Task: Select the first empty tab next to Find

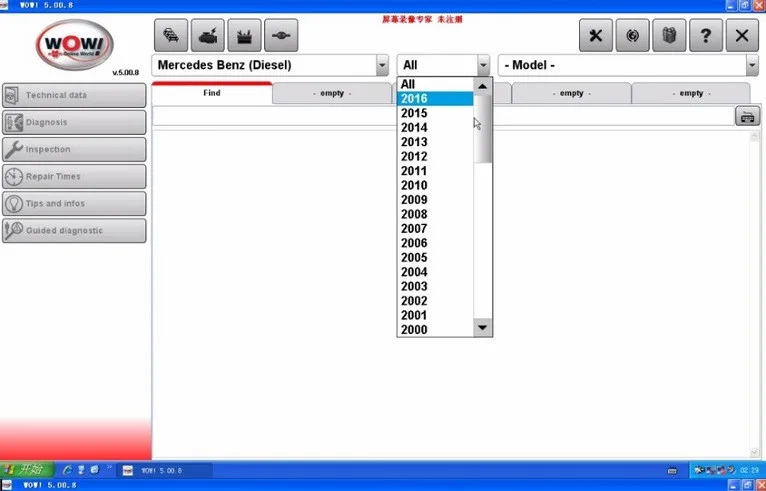Action: tap(332, 93)
